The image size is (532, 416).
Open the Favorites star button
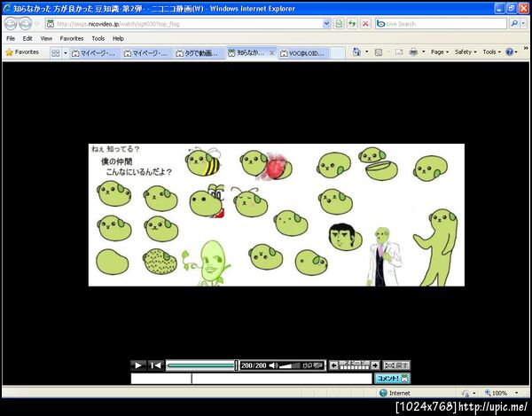pyautogui.click(x=22, y=52)
